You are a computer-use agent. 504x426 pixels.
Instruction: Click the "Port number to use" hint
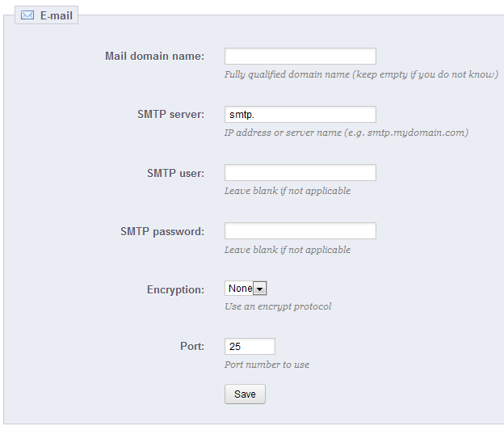tap(267, 365)
